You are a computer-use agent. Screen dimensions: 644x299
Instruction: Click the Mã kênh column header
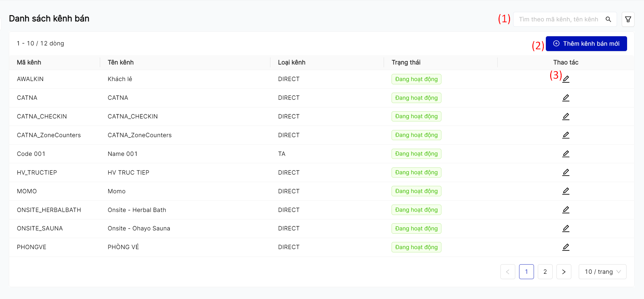[29, 62]
